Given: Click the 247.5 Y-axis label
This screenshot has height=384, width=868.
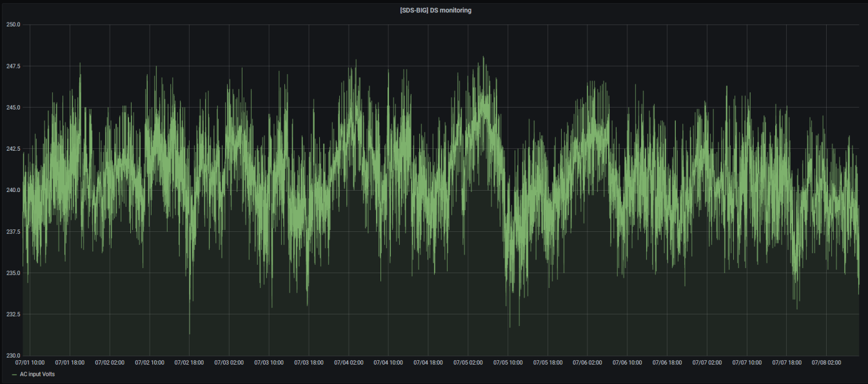Looking at the screenshot, I should 14,66.
